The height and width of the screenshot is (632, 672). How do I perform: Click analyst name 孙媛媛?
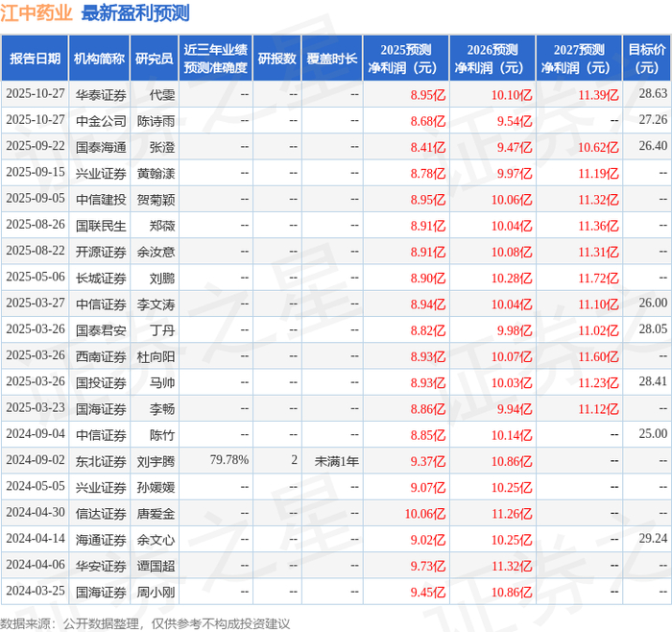pyautogui.click(x=156, y=488)
